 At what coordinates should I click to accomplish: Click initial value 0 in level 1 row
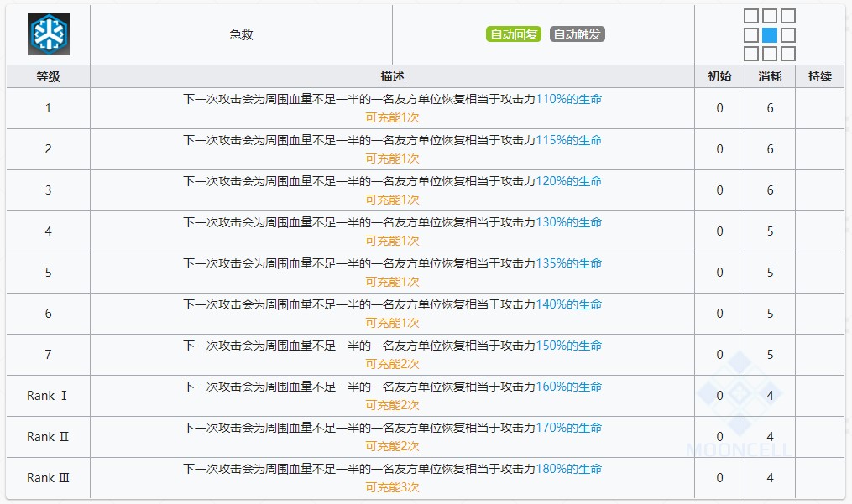719,108
